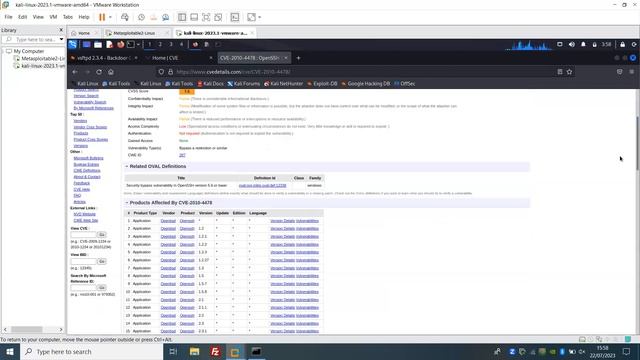Switch to Kali workspace 4

coord(181,44)
